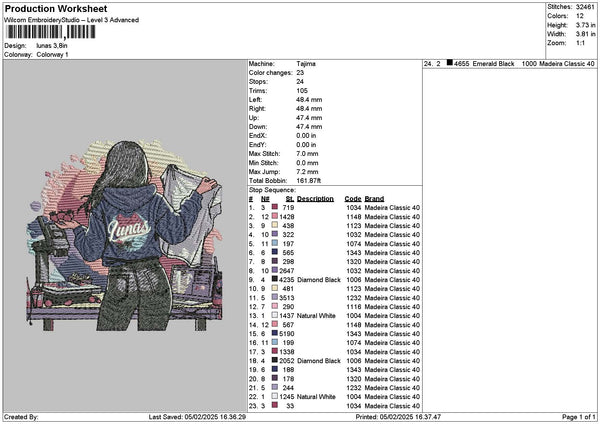Click 'Natural White' in stop row 22
The image size is (600, 424).
(316, 397)
